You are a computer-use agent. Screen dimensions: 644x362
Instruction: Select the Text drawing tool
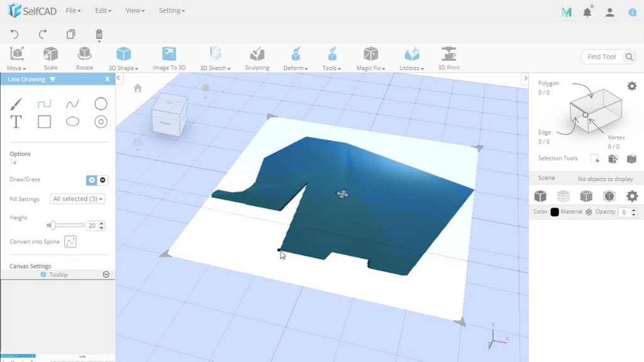tap(16, 122)
